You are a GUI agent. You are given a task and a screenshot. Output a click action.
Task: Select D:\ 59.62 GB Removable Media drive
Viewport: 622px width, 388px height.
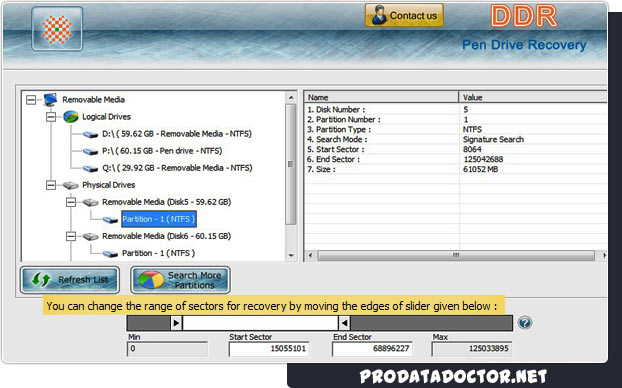tap(177, 134)
